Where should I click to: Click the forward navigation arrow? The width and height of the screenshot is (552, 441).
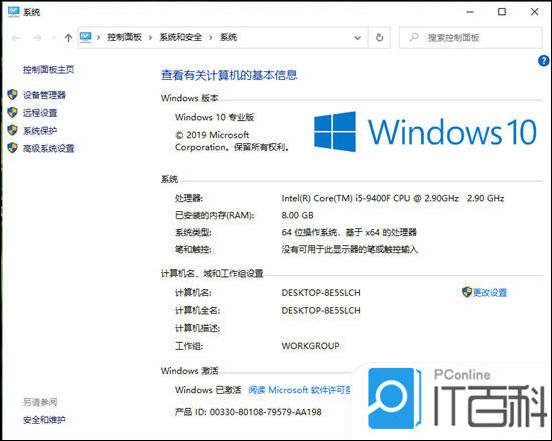[x=37, y=38]
